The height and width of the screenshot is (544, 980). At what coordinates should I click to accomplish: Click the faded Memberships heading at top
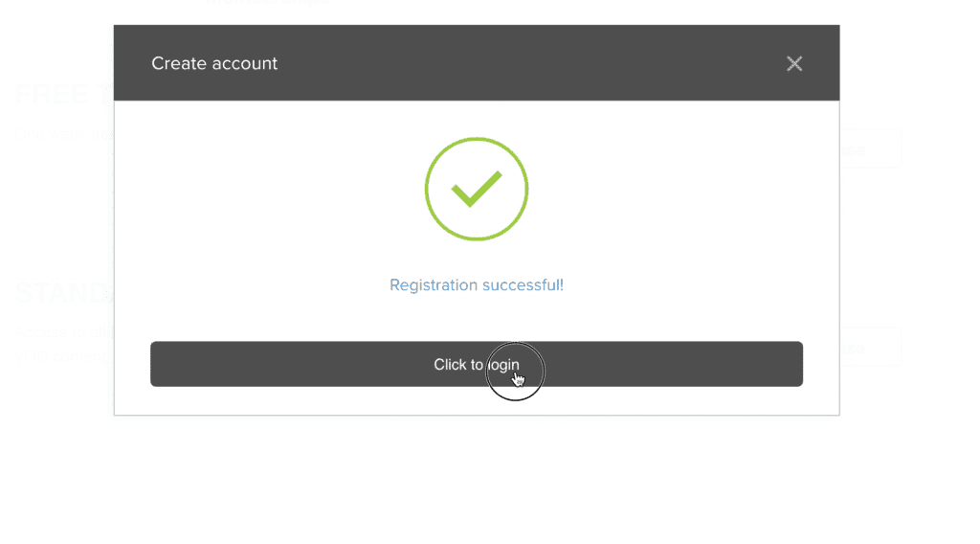[x=268, y=3]
